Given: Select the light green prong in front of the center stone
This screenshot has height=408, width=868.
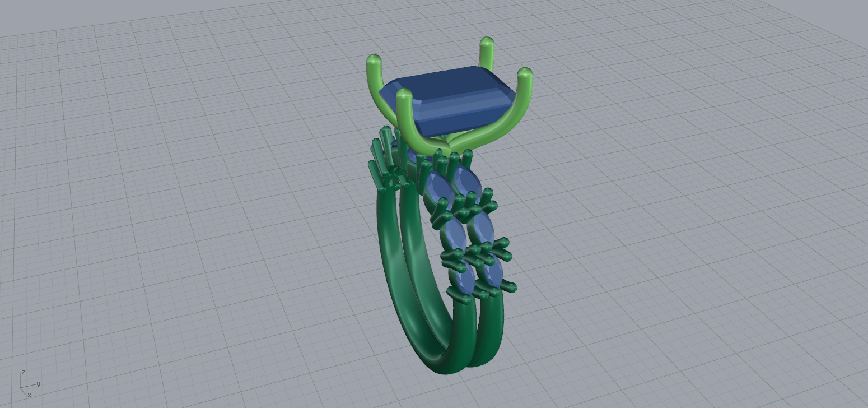Looking at the screenshot, I should pos(412,124).
